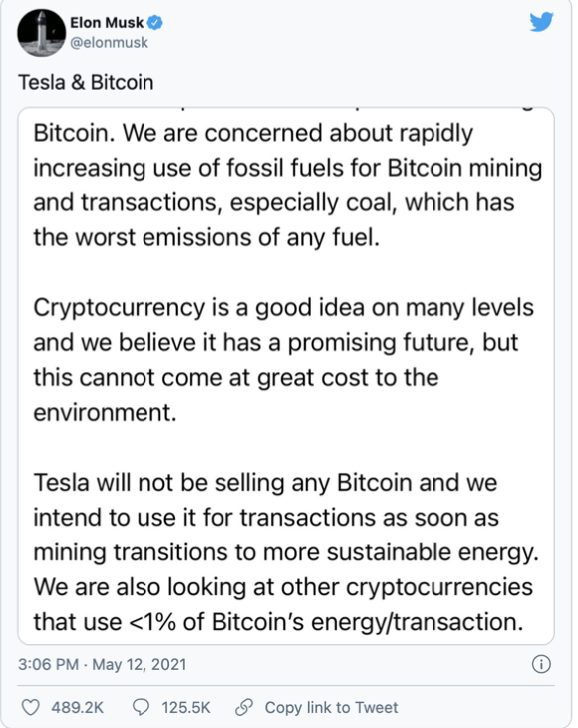This screenshot has height=728, width=578.
Task: Click the blue verified badge checkmark
Action: pyautogui.click(x=155, y=22)
